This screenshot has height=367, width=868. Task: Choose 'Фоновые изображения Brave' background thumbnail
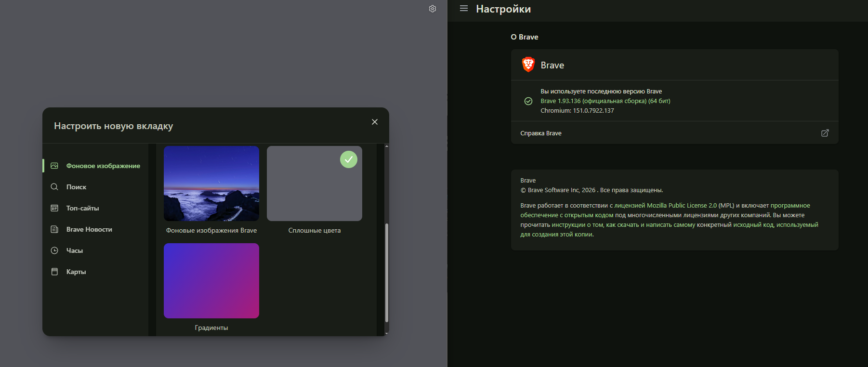211,183
